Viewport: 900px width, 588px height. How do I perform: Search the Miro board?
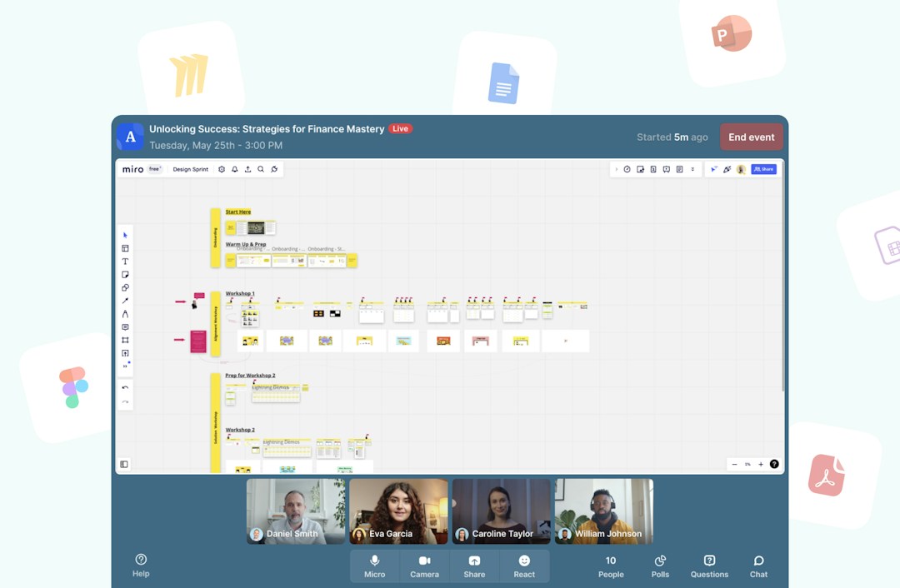pyautogui.click(x=261, y=169)
